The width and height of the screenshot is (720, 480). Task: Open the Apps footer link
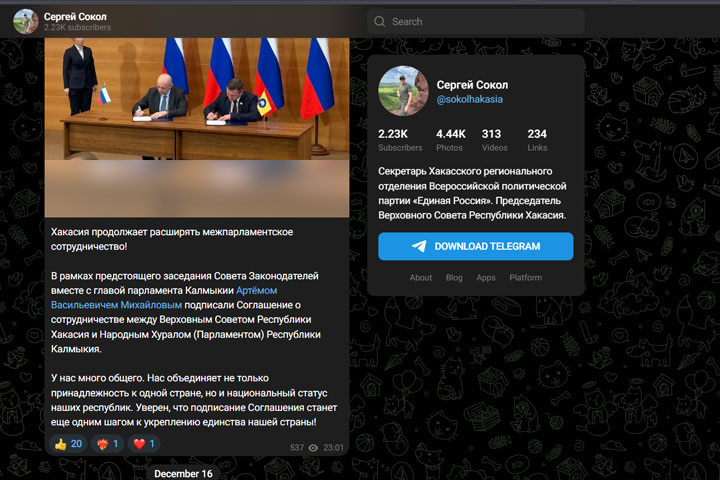click(x=486, y=277)
